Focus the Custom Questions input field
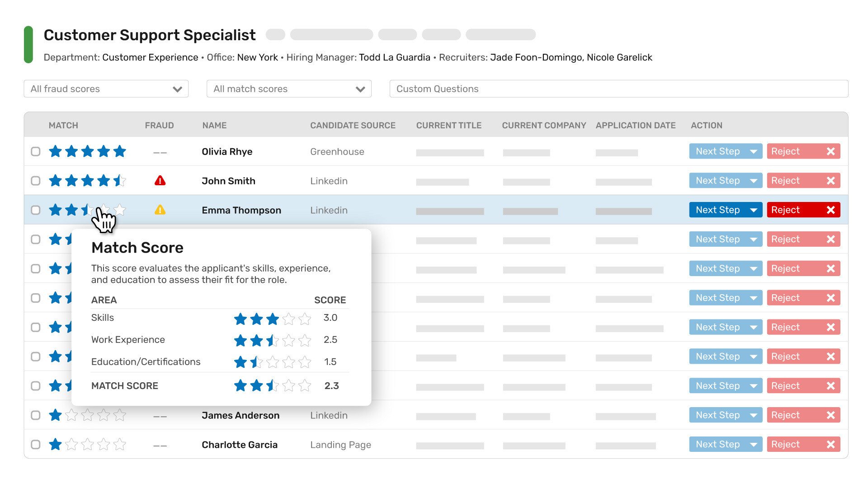Image resolution: width=868 pixels, height=488 pixels. coord(618,89)
